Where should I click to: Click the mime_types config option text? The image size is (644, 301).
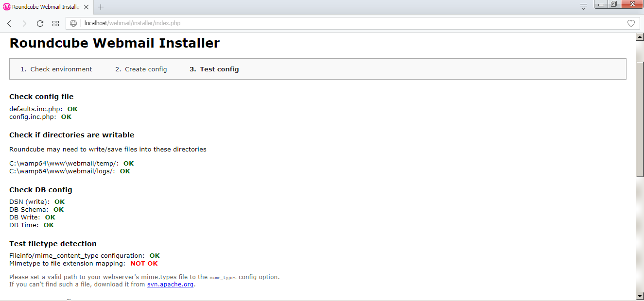coord(223,278)
